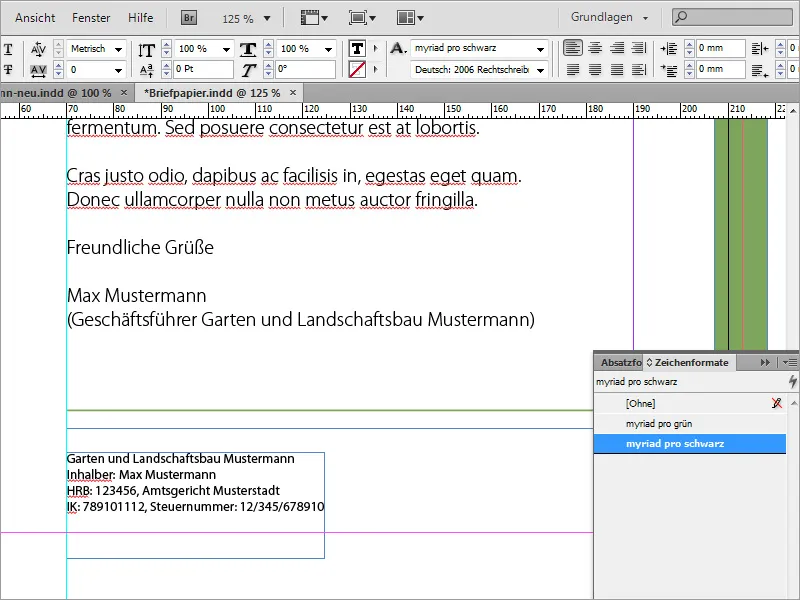Collapse the panel with the double arrow
The height and width of the screenshot is (600, 800).
pos(765,362)
